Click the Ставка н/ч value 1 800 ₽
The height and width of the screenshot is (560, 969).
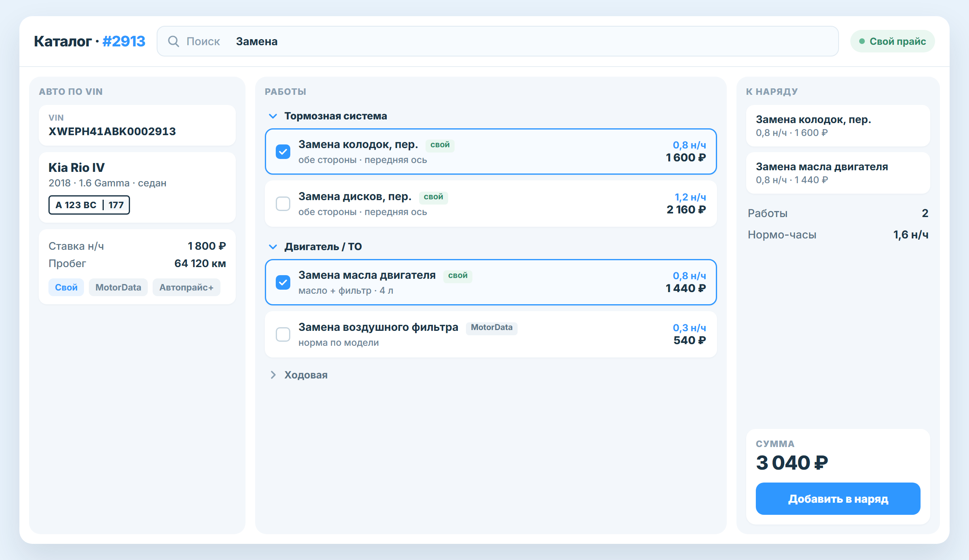pos(207,246)
